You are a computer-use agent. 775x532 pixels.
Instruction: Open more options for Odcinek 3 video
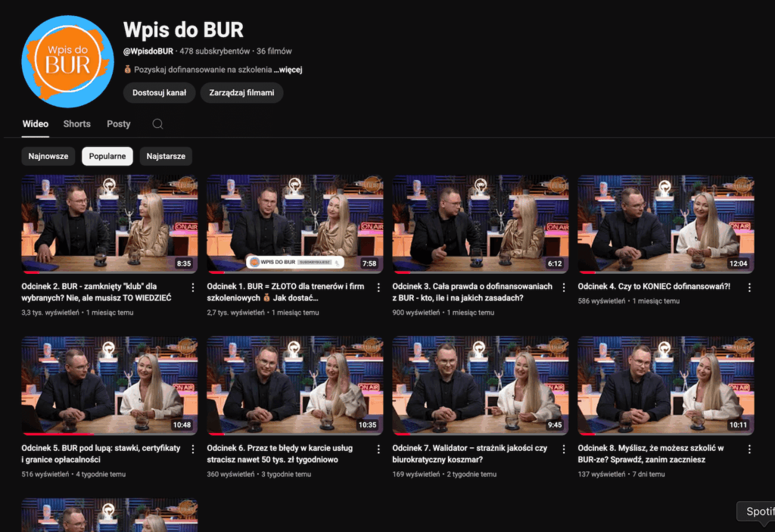[564, 288]
